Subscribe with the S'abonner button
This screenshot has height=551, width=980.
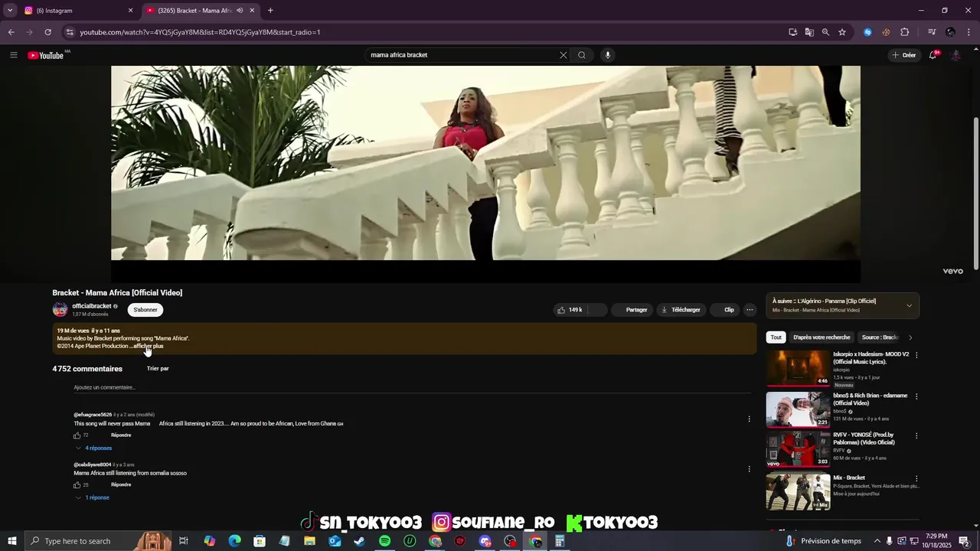tap(145, 310)
